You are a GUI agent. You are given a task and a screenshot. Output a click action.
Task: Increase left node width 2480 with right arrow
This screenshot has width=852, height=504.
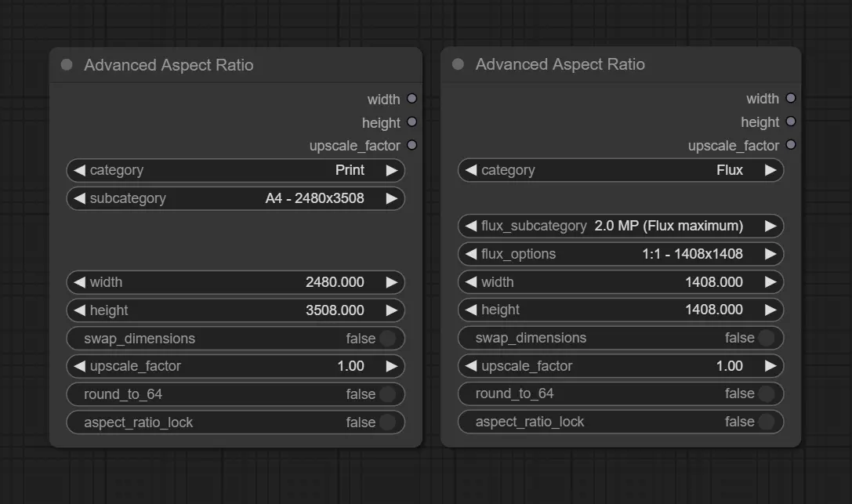click(x=392, y=282)
